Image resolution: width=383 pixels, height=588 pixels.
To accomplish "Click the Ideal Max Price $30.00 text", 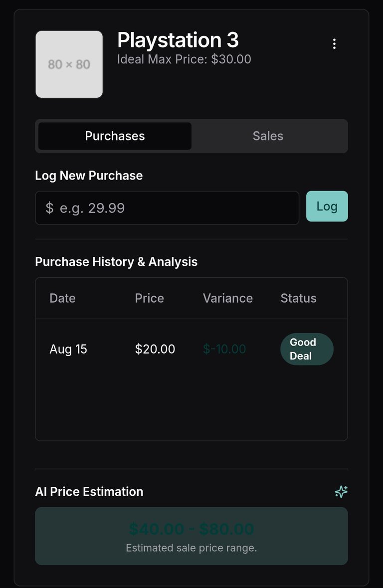I will click(184, 59).
